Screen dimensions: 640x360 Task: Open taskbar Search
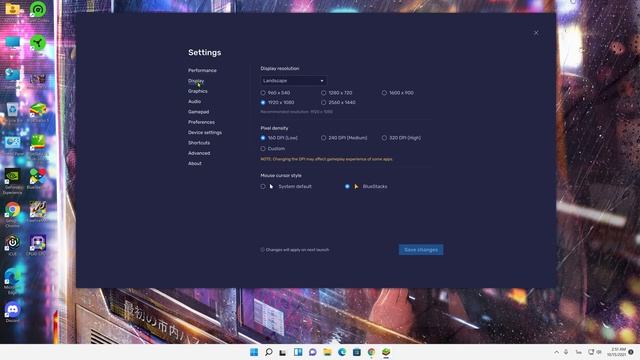pyautogui.click(x=269, y=352)
